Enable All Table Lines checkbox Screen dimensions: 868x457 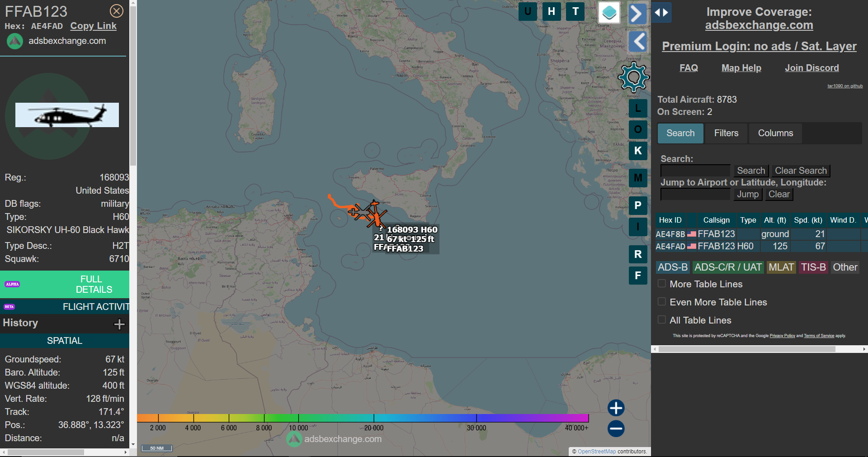pyautogui.click(x=662, y=320)
